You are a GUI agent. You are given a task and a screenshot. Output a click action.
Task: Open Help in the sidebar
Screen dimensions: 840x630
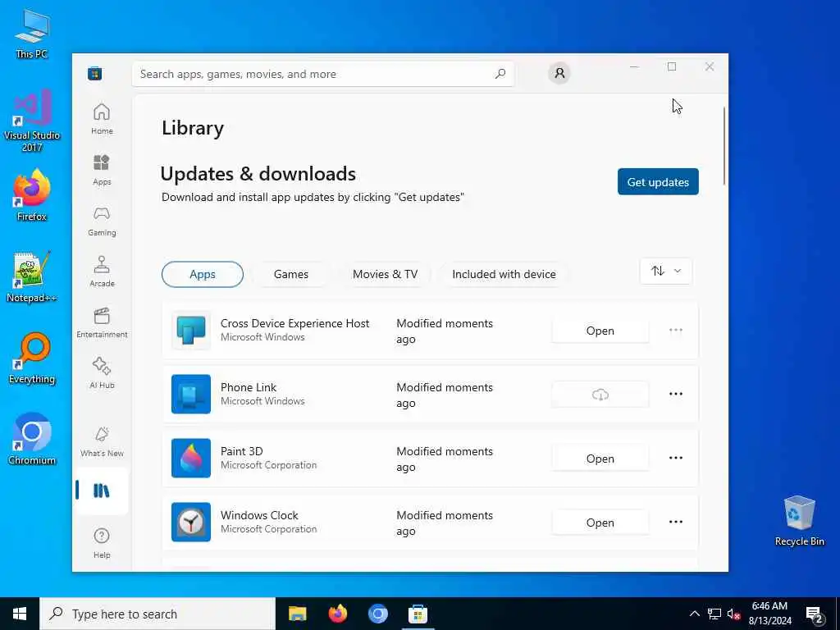pos(102,543)
